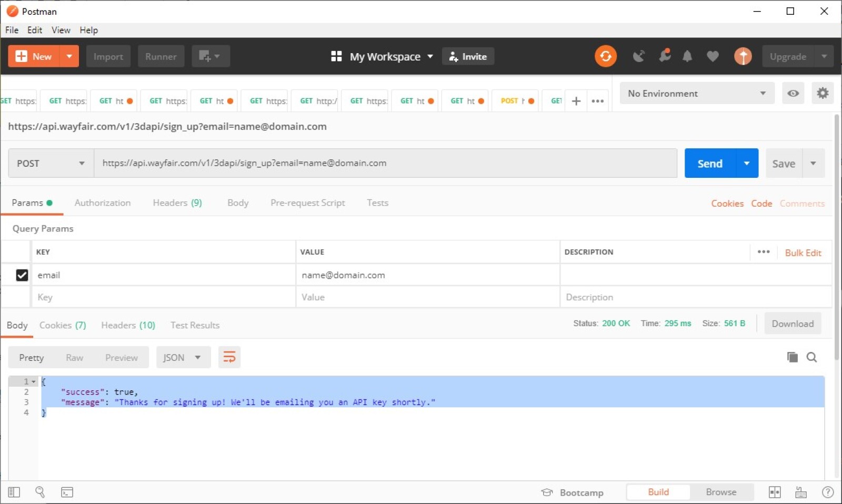
Task: Switch from Build to Browse mode
Action: click(x=721, y=492)
